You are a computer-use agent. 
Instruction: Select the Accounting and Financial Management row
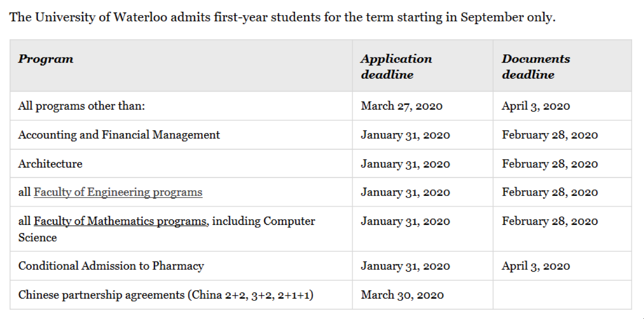coord(321,135)
